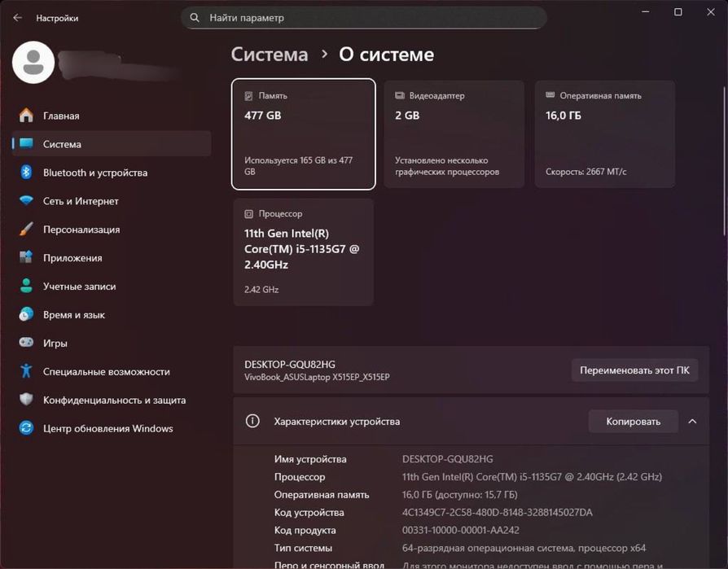Click the Тип системы 64-разрядная value
The width and height of the screenshot is (728, 569).
pyautogui.click(x=524, y=548)
